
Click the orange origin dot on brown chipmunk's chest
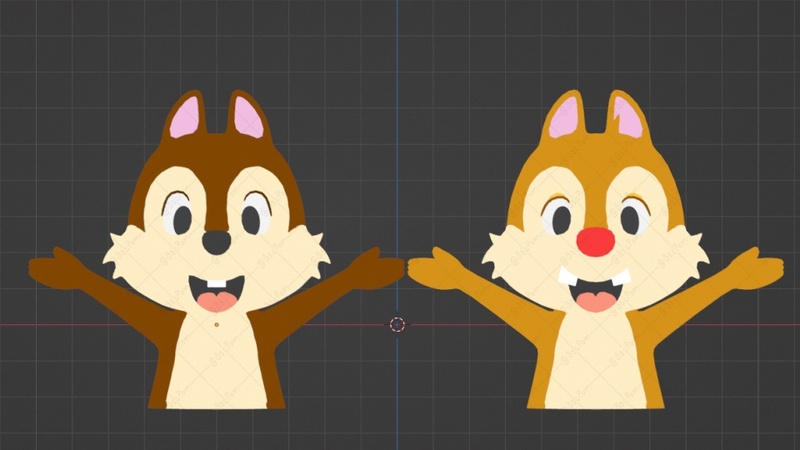point(217,324)
